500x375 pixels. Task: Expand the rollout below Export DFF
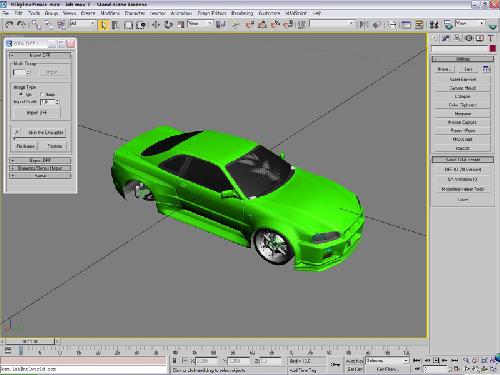coord(40,168)
